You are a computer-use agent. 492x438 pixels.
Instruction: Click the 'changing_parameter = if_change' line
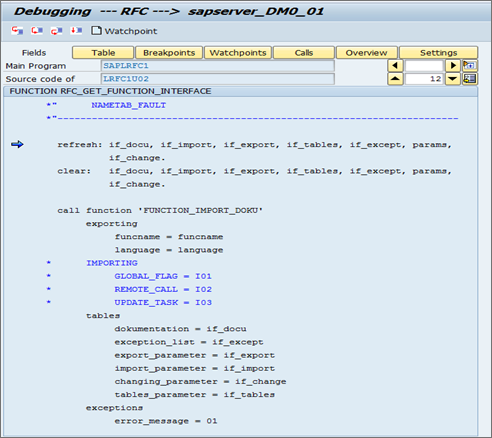[x=200, y=382]
